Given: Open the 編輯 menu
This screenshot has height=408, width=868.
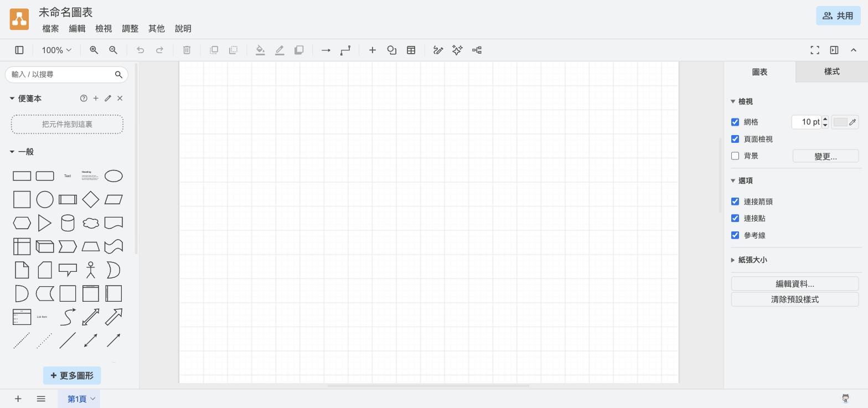Looking at the screenshot, I should [x=77, y=28].
